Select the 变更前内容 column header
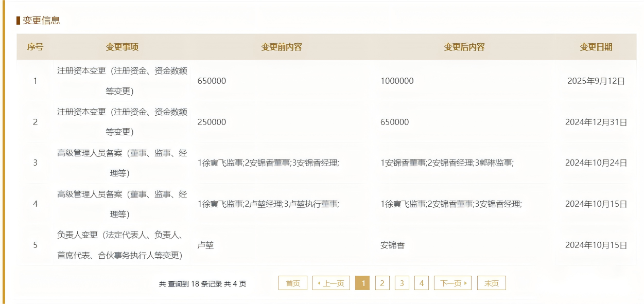This screenshot has height=304, width=644. pos(281,47)
